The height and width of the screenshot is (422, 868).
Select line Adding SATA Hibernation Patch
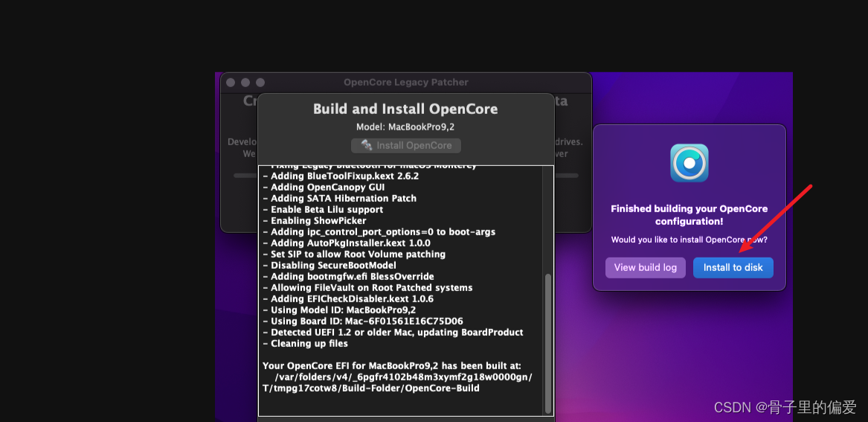pyautogui.click(x=339, y=198)
